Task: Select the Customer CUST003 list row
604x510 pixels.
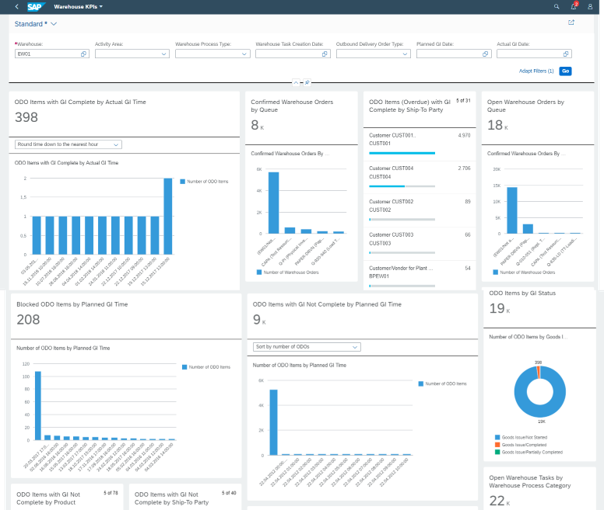Action: (419, 244)
